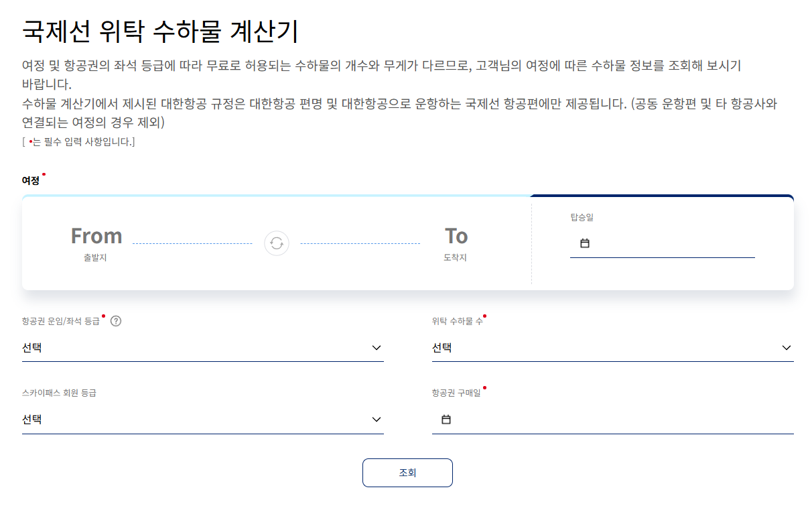Open the 항공권 운임/좌석 등급 selection dropdown
The height and width of the screenshot is (510, 812).
click(201, 347)
